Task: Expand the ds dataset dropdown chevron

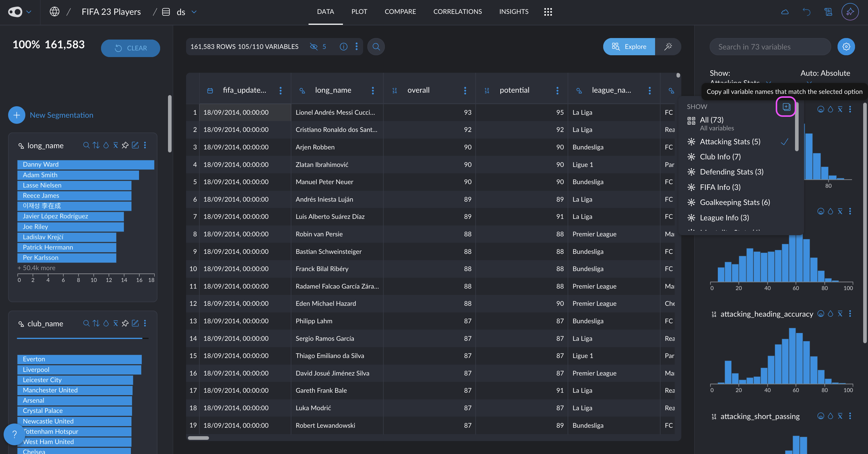Action: (x=194, y=12)
